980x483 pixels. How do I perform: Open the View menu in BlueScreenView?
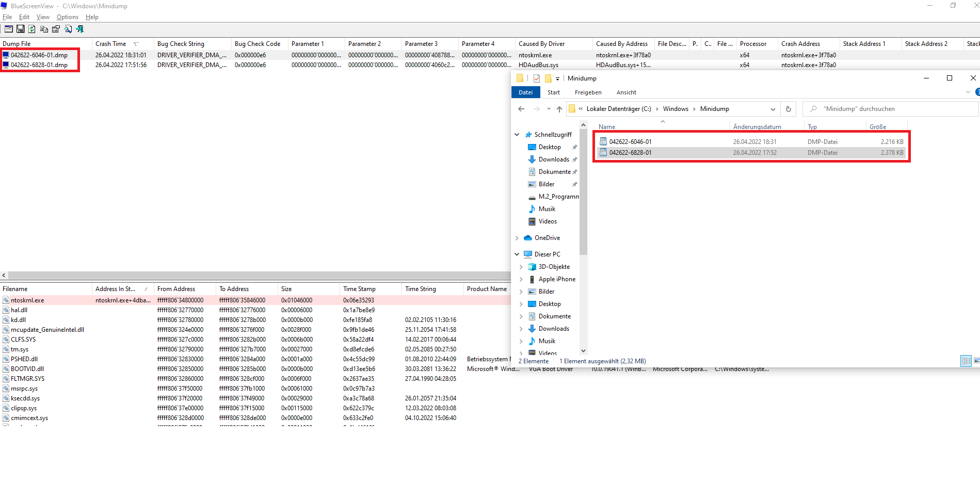coord(43,17)
